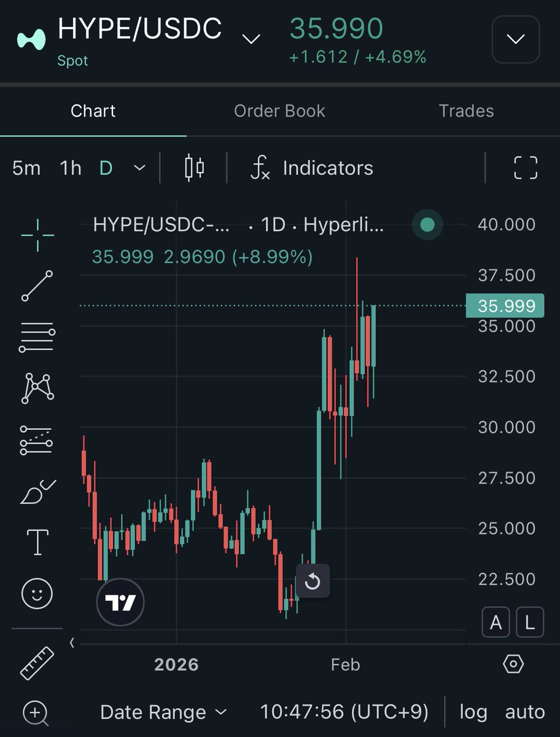This screenshot has height=737, width=560.
Task: Toggle logarithmic scale with L button
Action: tap(530, 623)
